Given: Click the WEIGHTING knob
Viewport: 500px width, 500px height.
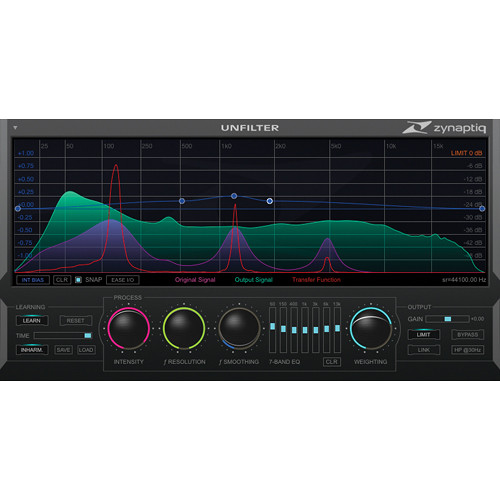Looking at the screenshot, I should (x=371, y=328).
